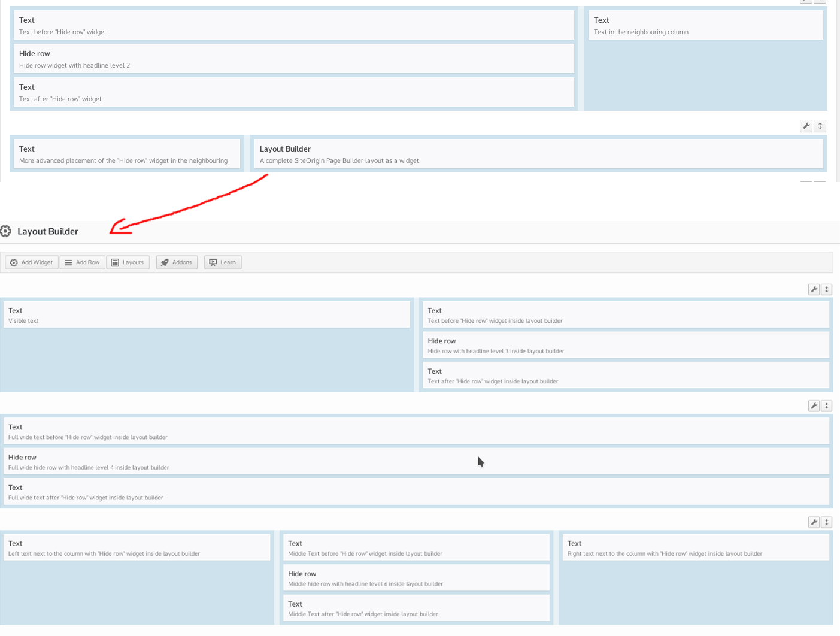Open the 'Middle Text after' widget
Viewport: 840px width, 636px height.
click(x=416, y=608)
